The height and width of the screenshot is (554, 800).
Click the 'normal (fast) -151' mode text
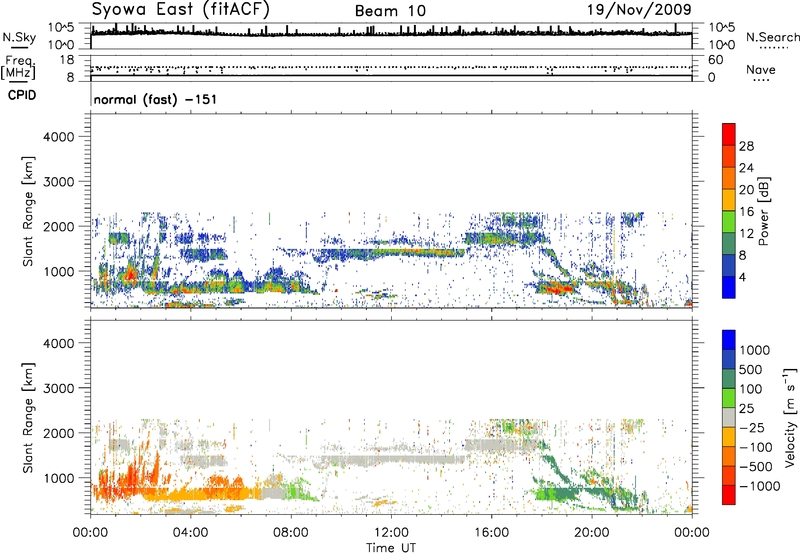click(155, 99)
